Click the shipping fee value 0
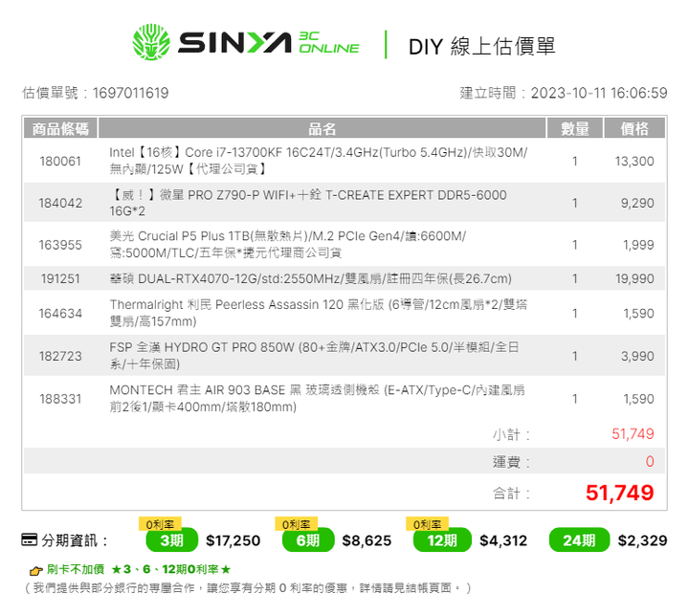The height and width of the screenshot is (616, 689). coord(650,461)
